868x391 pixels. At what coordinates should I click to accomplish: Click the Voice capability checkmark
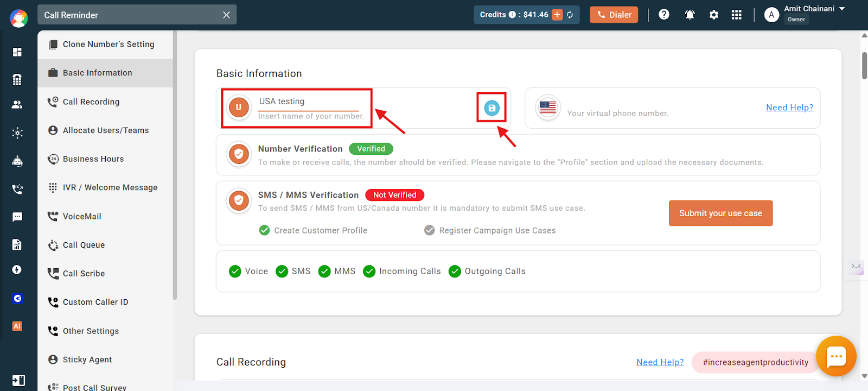pyautogui.click(x=235, y=271)
